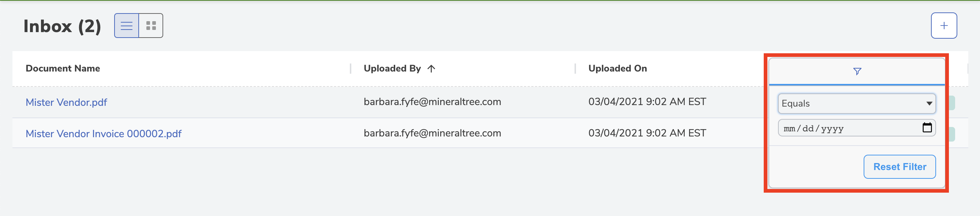
Task: Switch to list view layout
Action: pos(126,26)
